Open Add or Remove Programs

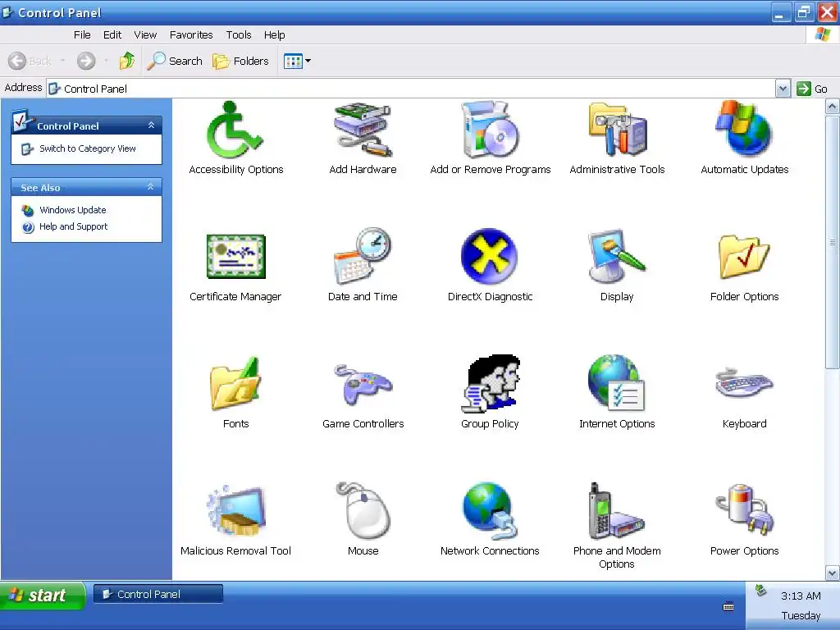[491, 130]
